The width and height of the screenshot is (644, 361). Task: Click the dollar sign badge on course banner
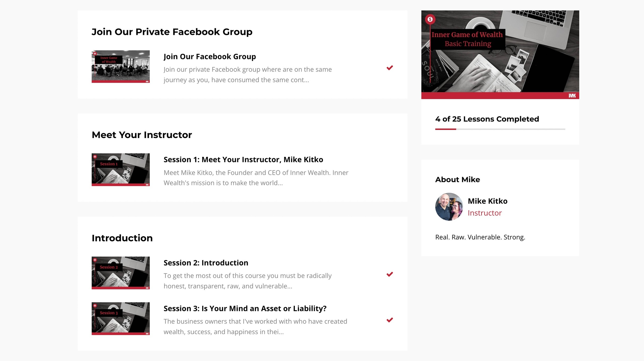tap(430, 19)
